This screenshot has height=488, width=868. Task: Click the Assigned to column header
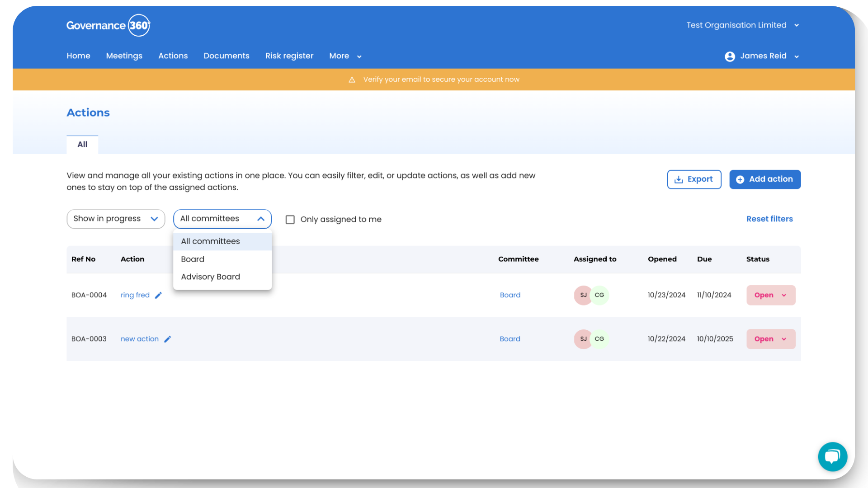pyautogui.click(x=595, y=259)
